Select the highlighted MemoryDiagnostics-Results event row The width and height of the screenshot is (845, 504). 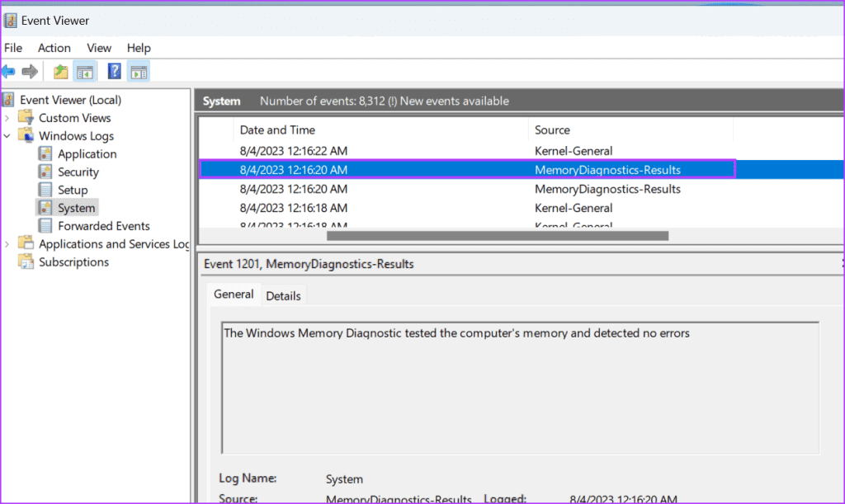click(x=522, y=170)
